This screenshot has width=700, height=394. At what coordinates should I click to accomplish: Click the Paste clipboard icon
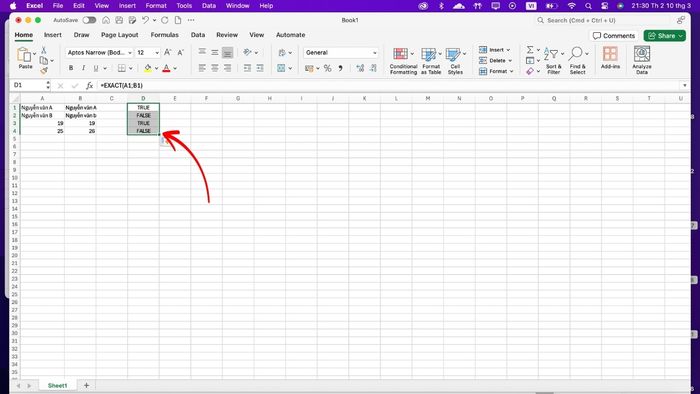click(x=24, y=55)
